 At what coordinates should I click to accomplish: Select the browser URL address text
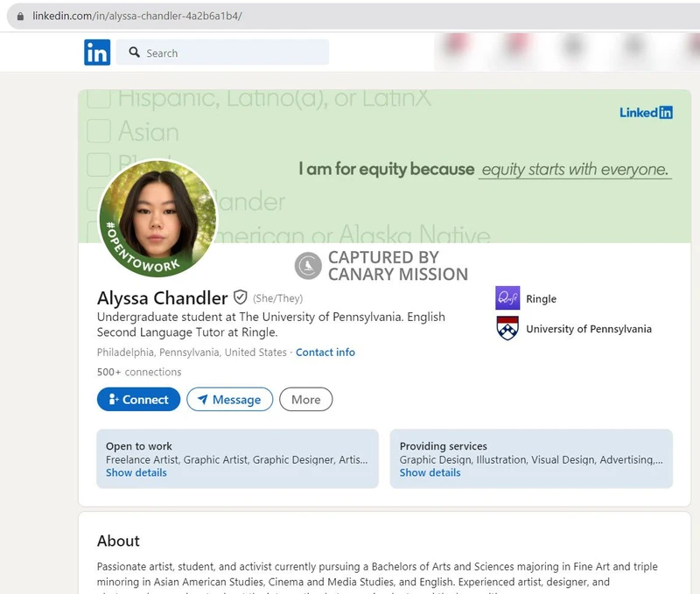tap(137, 16)
